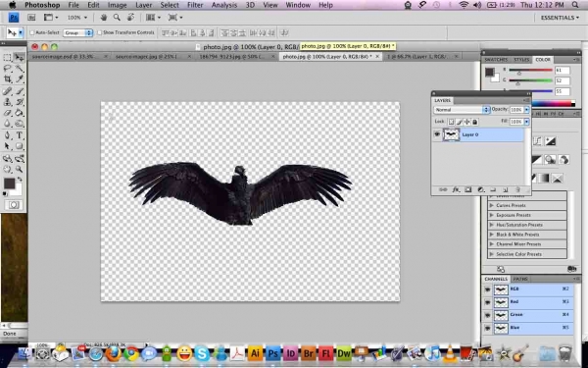Add a layer mask in Layers panel
The width and height of the screenshot is (588, 368).
[x=468, y=190]
